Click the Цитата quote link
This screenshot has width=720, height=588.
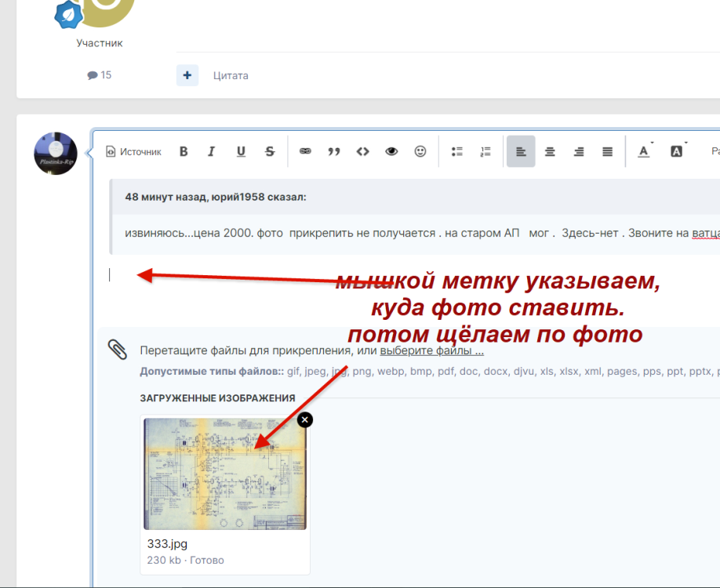pos(231,76)
